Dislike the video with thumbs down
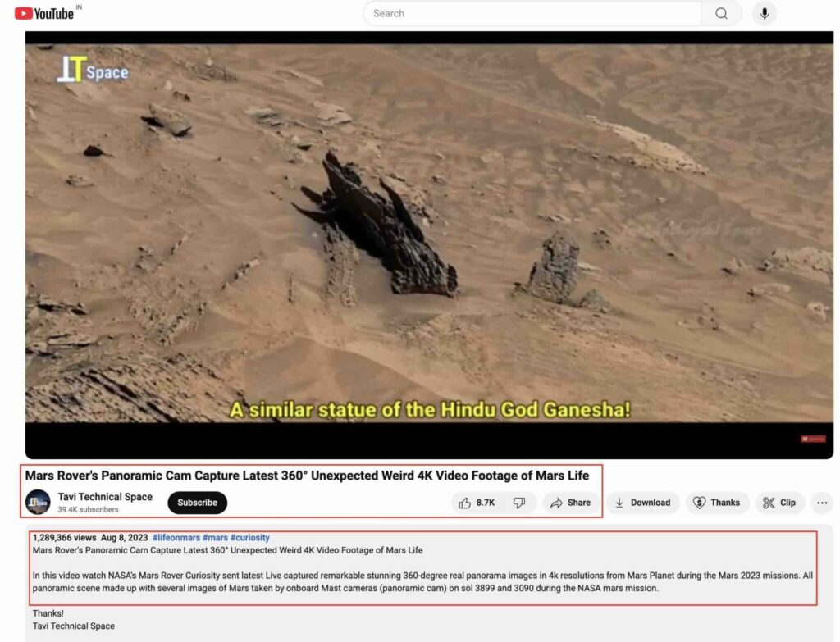This screenshot has height=642, width=840. coord(519,503)
